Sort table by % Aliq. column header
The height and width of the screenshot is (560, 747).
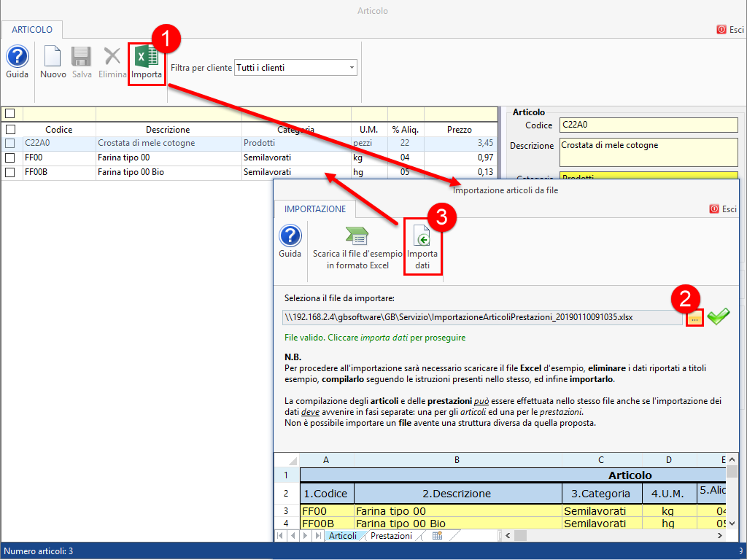405,130
